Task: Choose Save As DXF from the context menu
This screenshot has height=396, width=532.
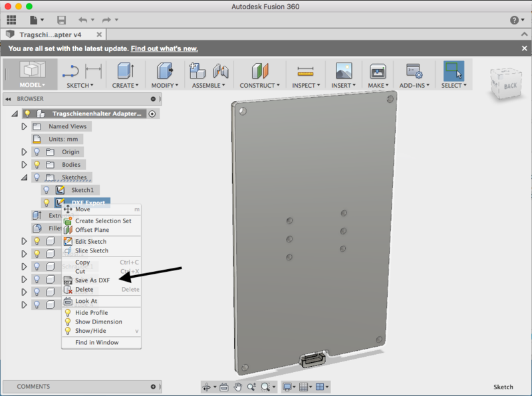Action: (x=92, y=280)
